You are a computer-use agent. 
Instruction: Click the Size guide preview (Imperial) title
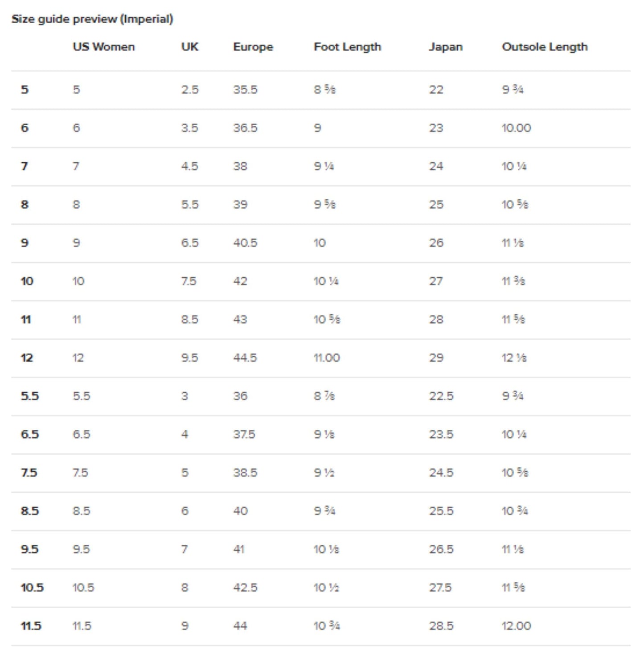pyautogui.click(x=92, y=19)
